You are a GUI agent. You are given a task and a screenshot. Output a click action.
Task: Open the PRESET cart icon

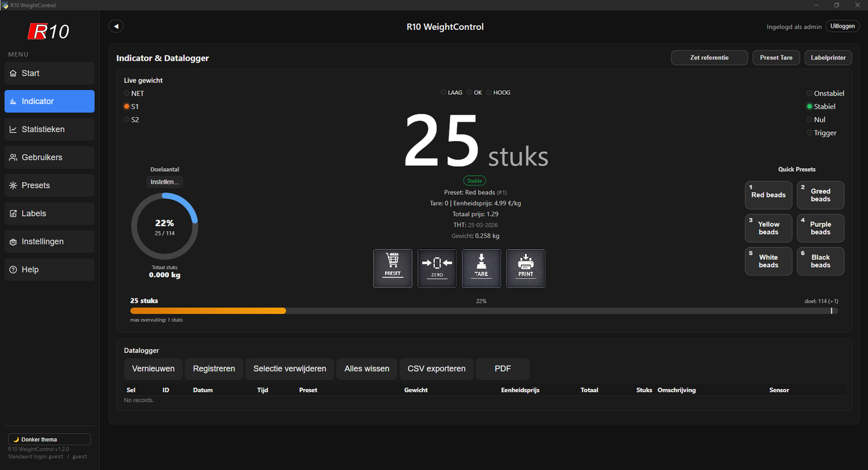click(x=392, y=268)
